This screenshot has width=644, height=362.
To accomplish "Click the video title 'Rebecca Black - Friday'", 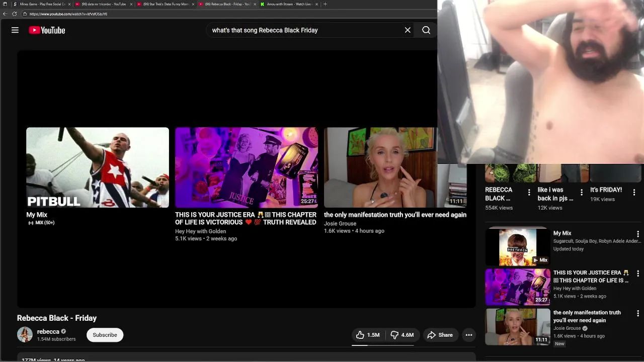I will pyautogui.click(x=57, y=318).
